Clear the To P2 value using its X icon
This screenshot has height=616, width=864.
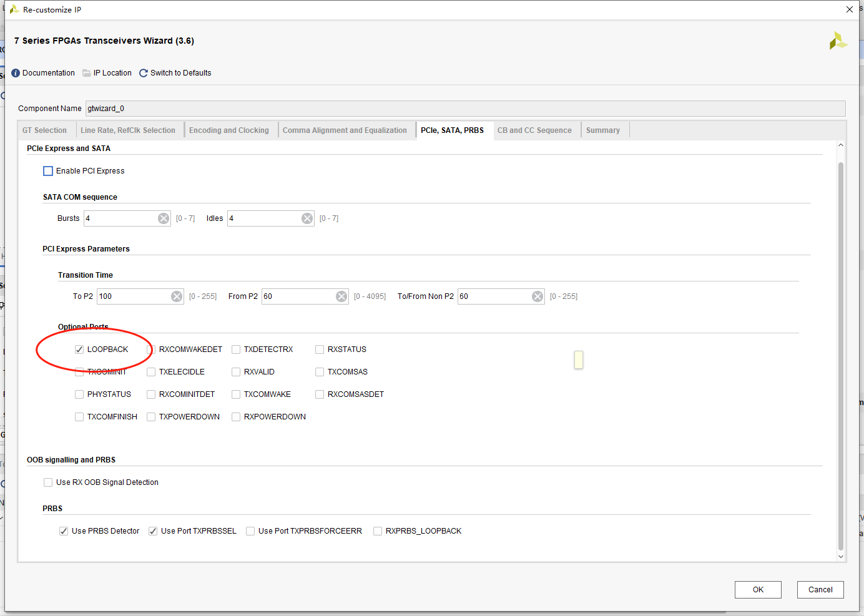[x=177, y=296]
